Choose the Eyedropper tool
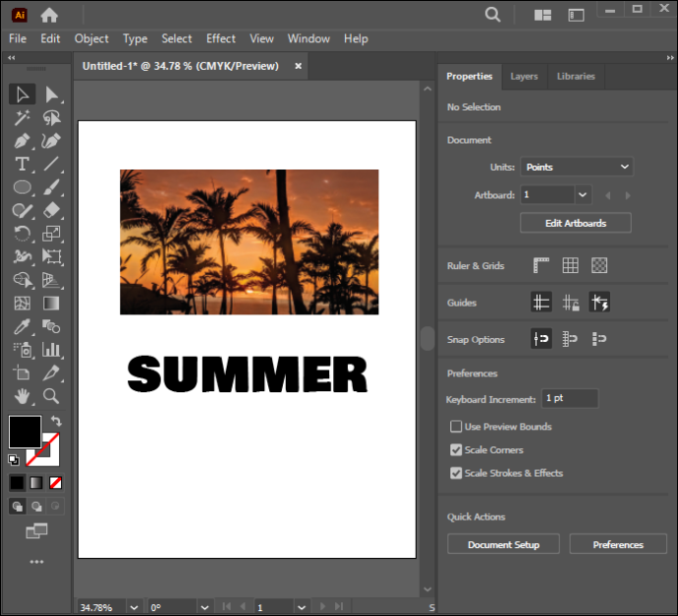Viewport: 678px width, 616px height. (22, 326)
